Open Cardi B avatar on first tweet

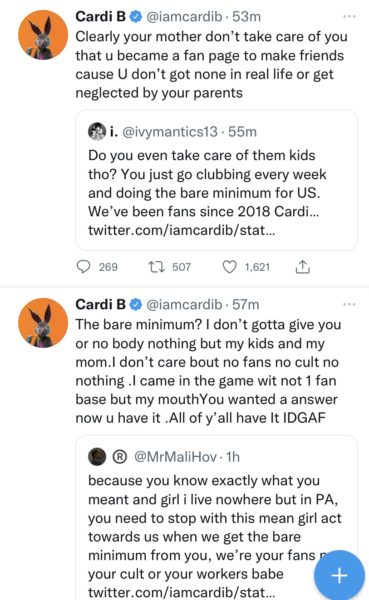(43, 34)
